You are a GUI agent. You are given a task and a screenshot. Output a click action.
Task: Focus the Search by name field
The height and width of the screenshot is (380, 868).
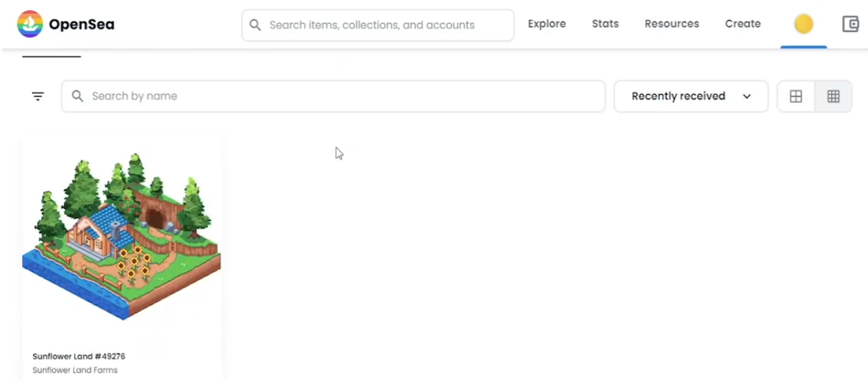333,96
